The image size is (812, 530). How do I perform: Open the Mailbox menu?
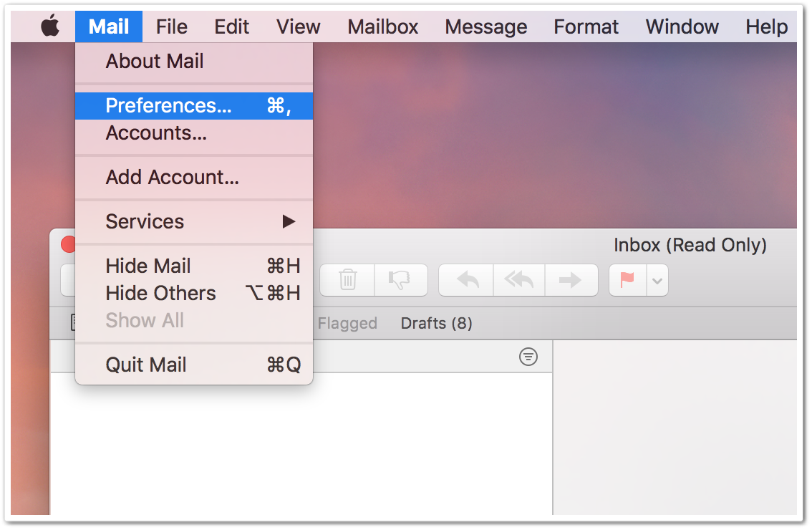click(x=382, y=26)
